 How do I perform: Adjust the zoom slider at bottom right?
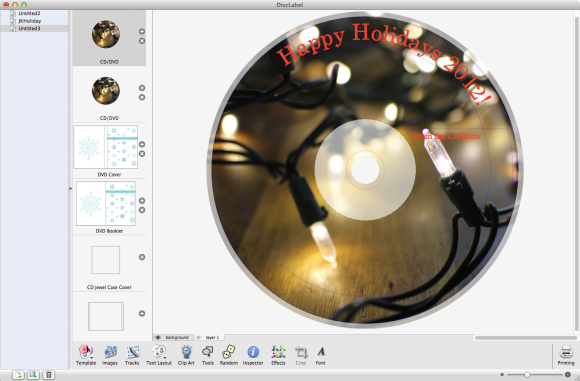pos(527,375)
